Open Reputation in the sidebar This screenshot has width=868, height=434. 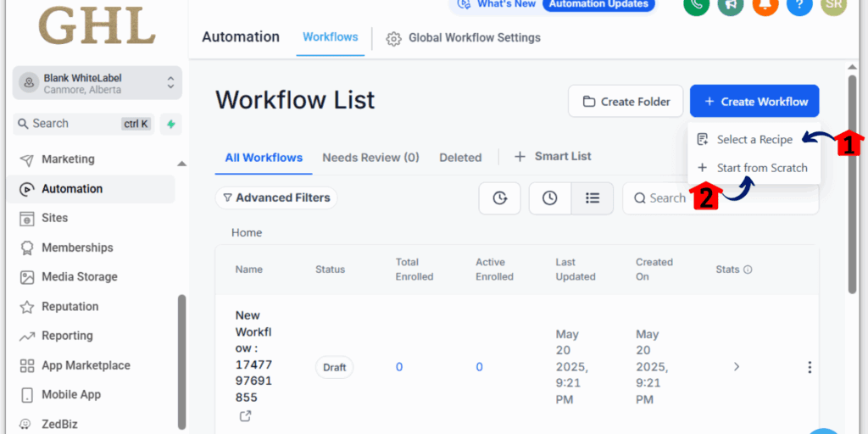point(70,307)
